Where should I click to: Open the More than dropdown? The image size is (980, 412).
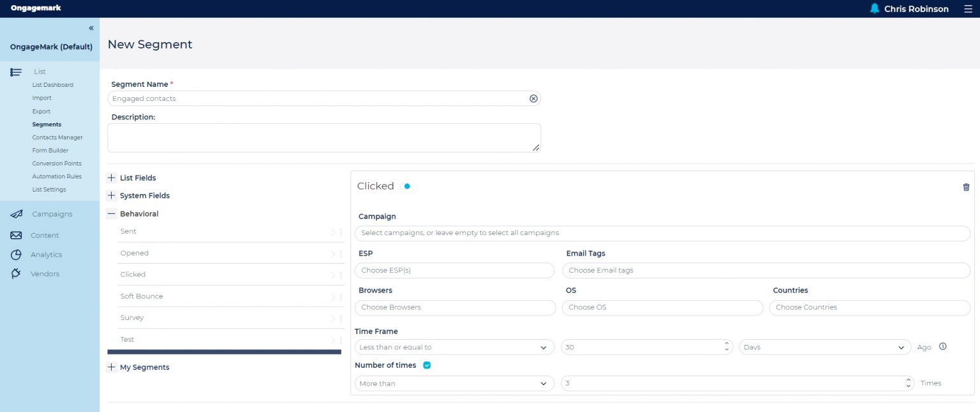[x=454, y=383]
